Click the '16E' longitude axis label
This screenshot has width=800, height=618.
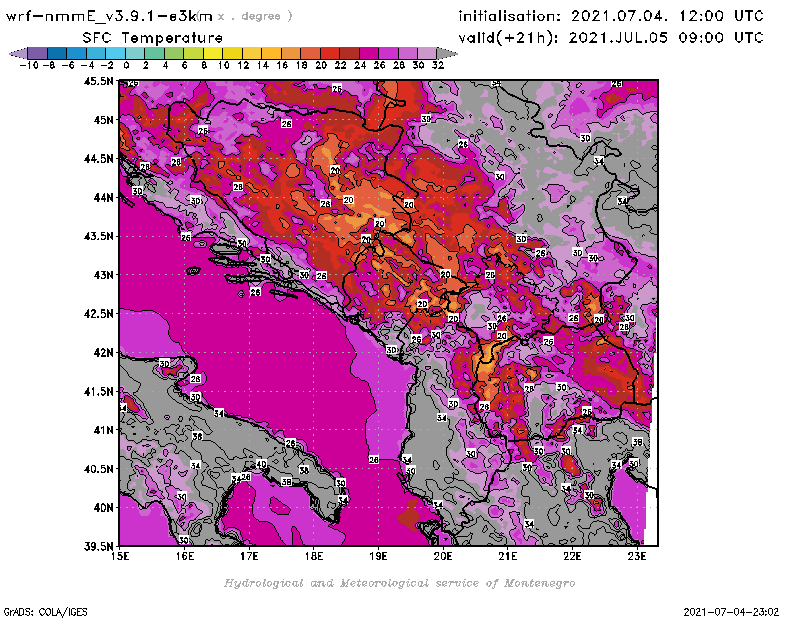coord(185,556)
